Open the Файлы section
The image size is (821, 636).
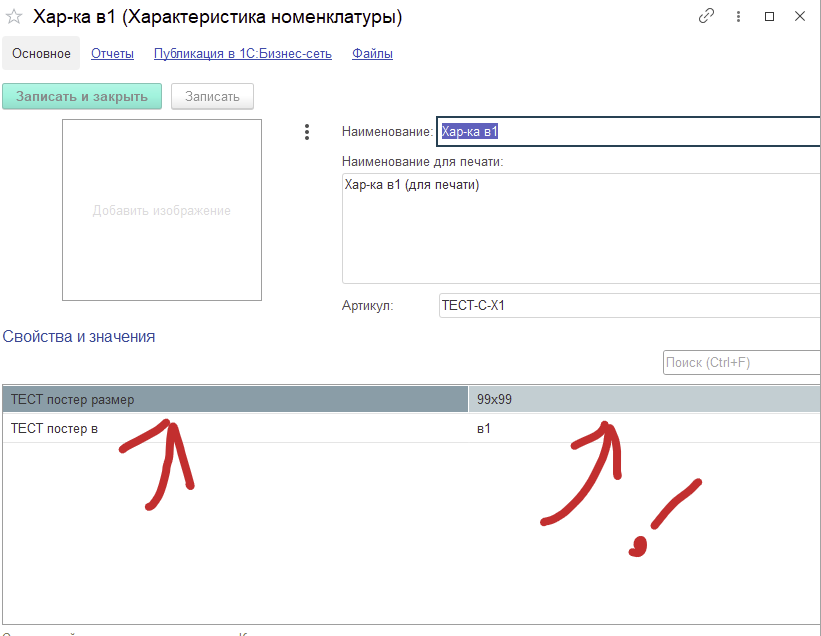(372, 54)
